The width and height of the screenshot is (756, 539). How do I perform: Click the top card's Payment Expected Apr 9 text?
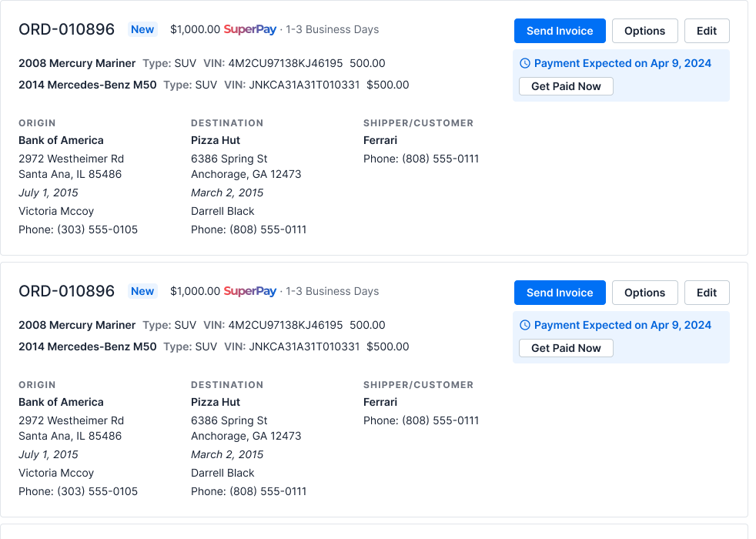click(622, 63)
